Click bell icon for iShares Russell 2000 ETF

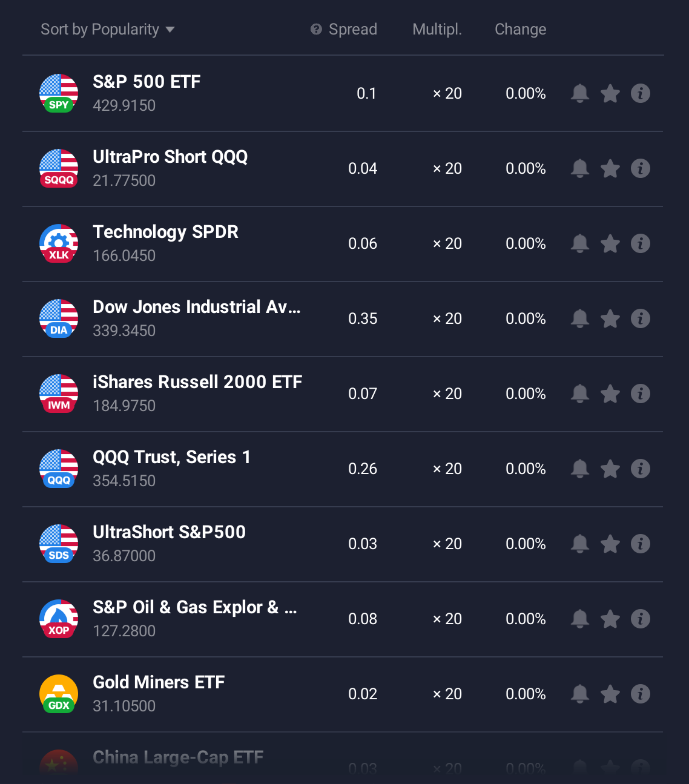click(579, 394)
